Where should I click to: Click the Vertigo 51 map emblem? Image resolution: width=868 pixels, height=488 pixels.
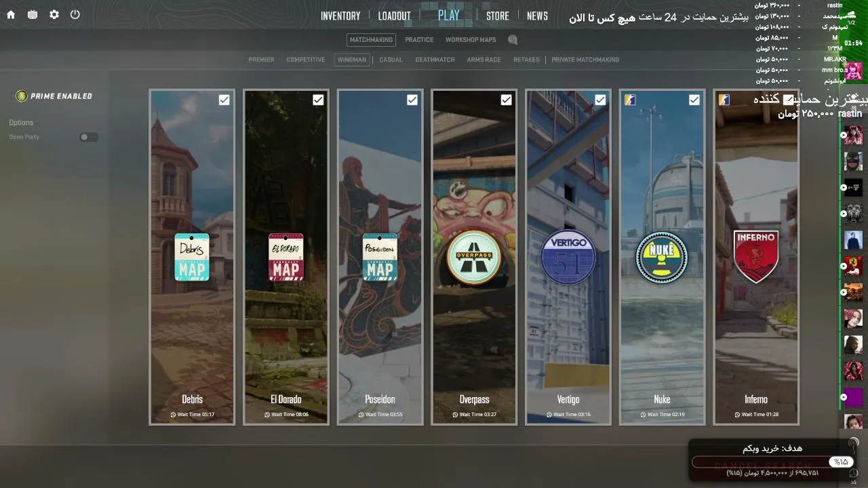coord(568,258)
